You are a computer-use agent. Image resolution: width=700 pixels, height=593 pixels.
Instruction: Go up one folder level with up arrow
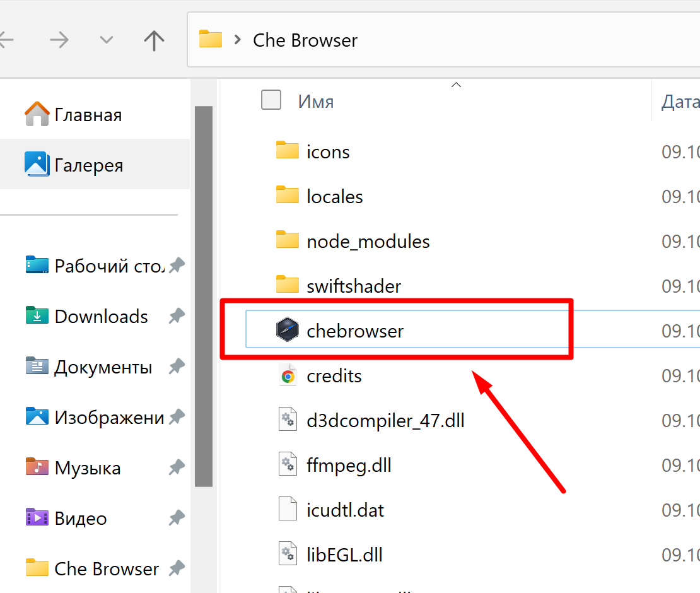(154, 40)
